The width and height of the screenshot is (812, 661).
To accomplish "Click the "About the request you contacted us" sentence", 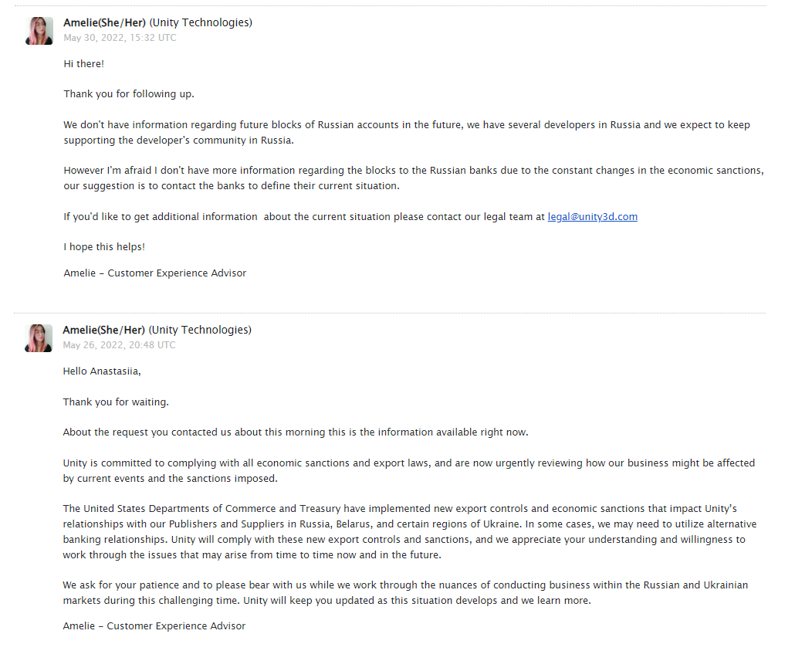I will (x=296, y=432).
